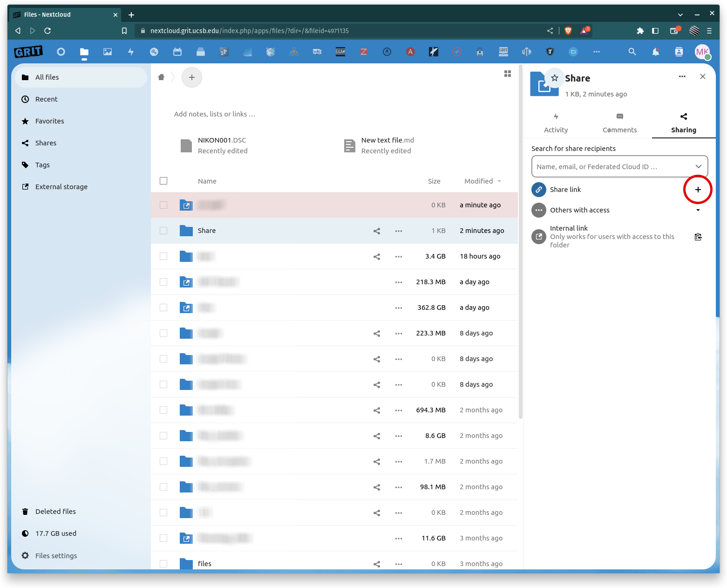Viewport: 727px width, 588px height.
Task: Reload the page in the browser
Action: (x=48, y=31)
